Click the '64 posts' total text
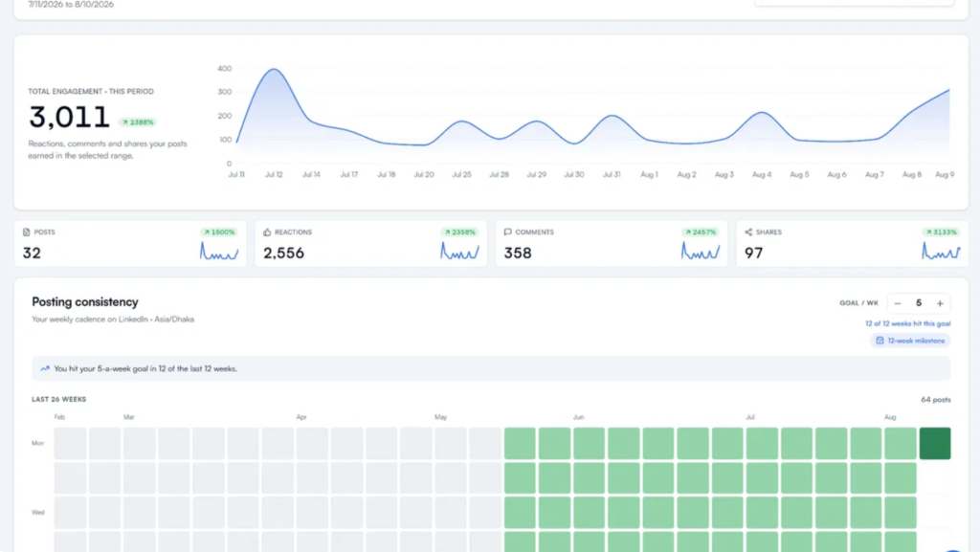The height and width of the screenshot is (552, 980). pos(936,400)
